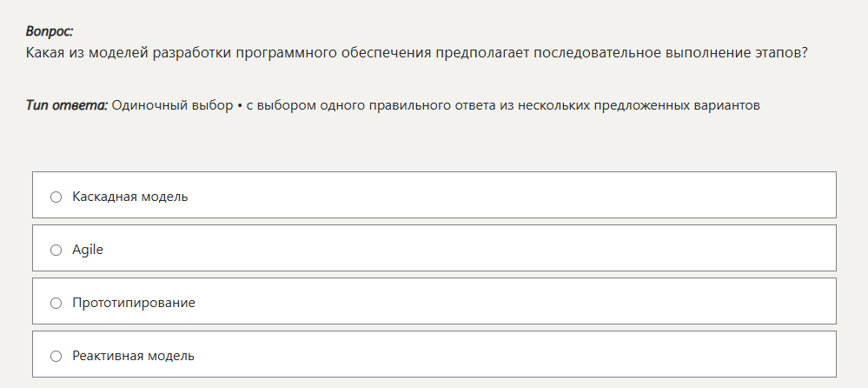Click the Прототипирование answer label text
Screen dimensions: 868x388
(x=134, y=303)
